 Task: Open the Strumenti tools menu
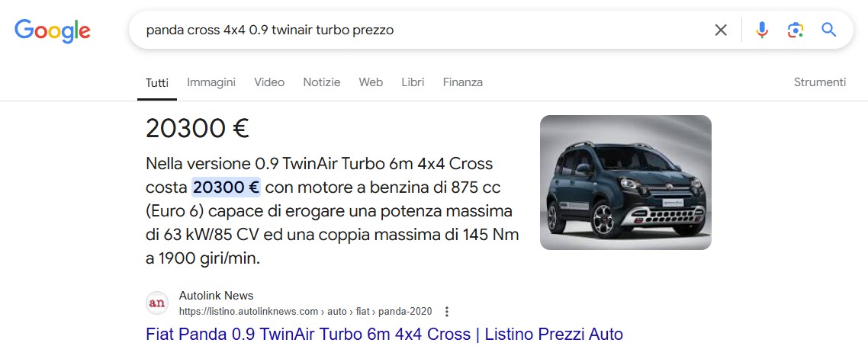(x=820, y=82)
